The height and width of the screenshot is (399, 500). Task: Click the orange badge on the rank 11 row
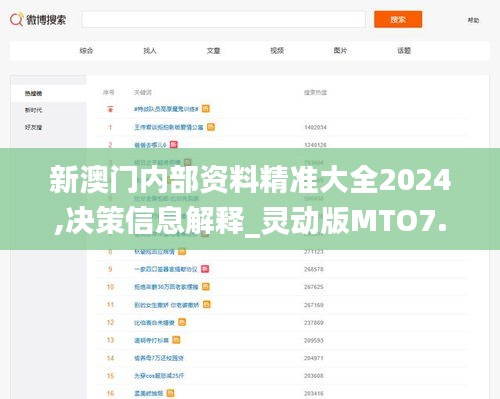point(207,305)
